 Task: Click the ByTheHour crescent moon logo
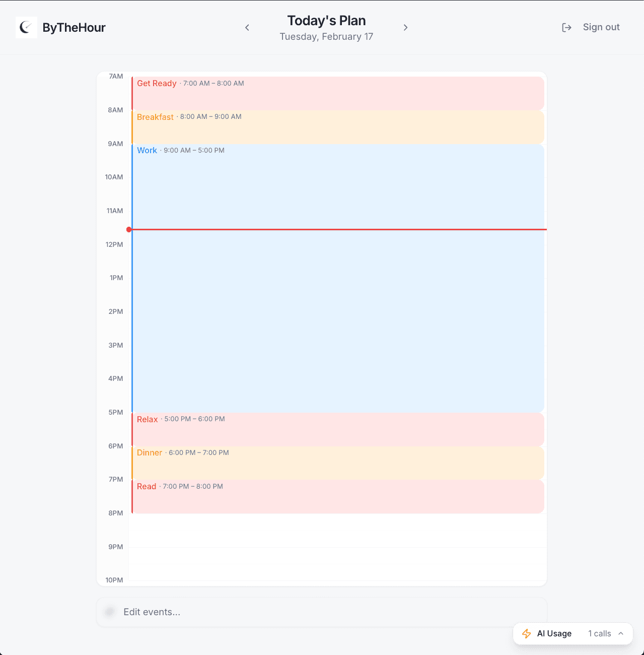26,27
